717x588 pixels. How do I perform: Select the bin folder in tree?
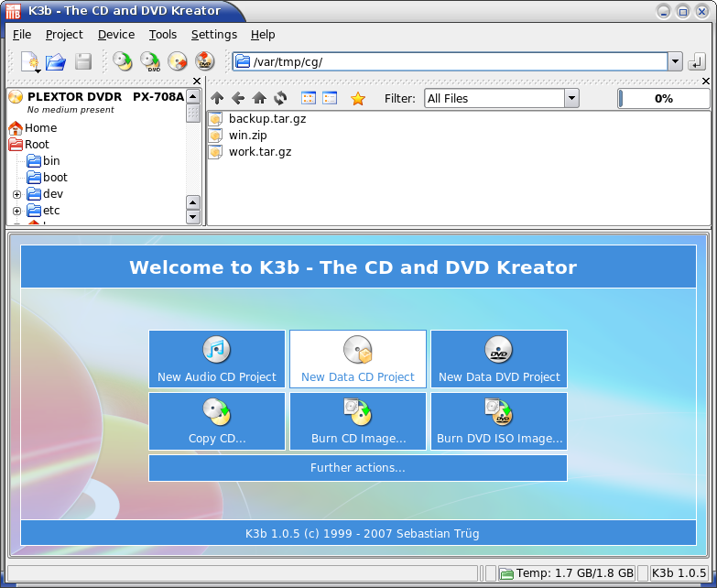point(43,161)
